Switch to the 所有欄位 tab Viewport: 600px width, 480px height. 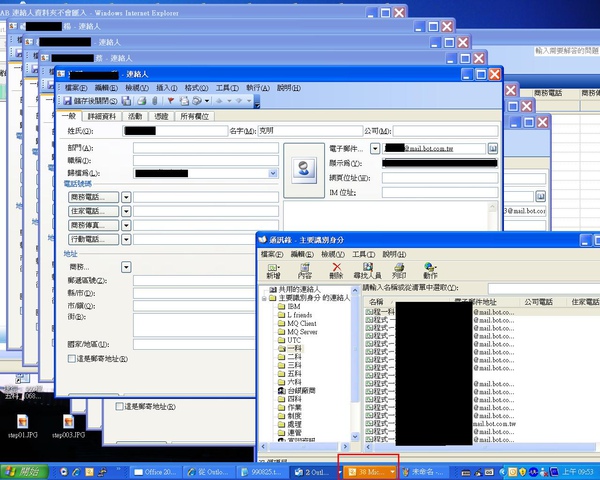point(194,116)
